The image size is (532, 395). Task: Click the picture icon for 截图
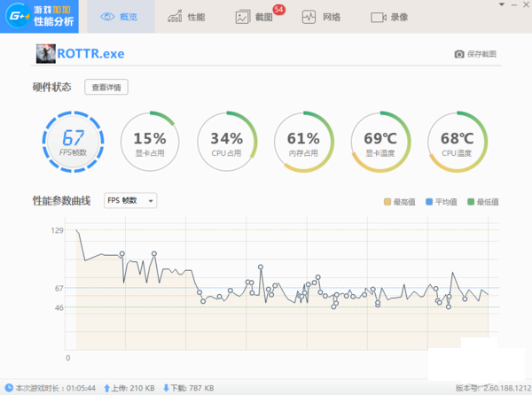tap(243, 17)
